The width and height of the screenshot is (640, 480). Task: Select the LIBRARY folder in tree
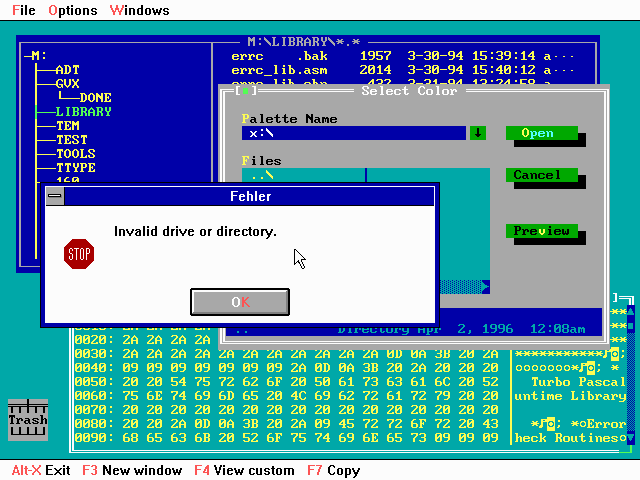83,112
